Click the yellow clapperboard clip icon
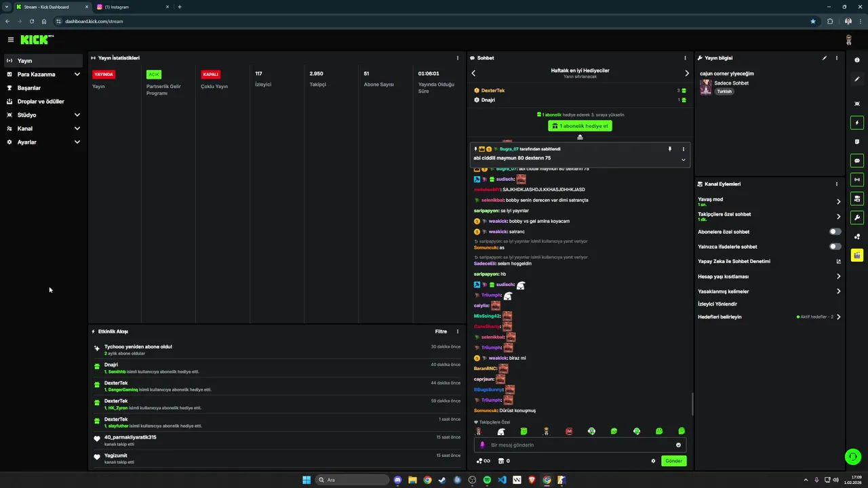868x488 pixels. click(857, 256)
